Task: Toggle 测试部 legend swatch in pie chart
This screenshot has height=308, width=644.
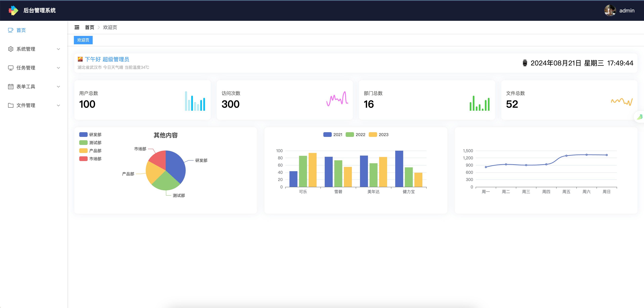Action: point(83,143)
